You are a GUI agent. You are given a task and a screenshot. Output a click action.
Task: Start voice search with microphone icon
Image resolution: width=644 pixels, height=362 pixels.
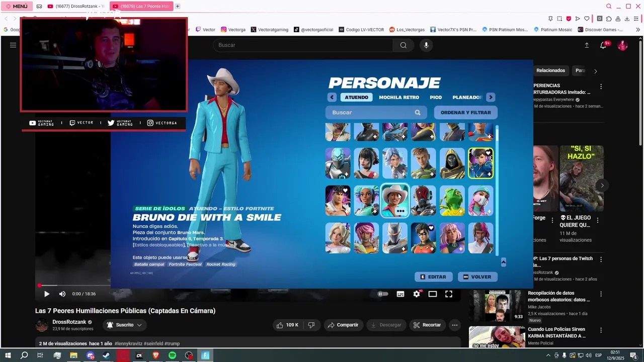426,45
